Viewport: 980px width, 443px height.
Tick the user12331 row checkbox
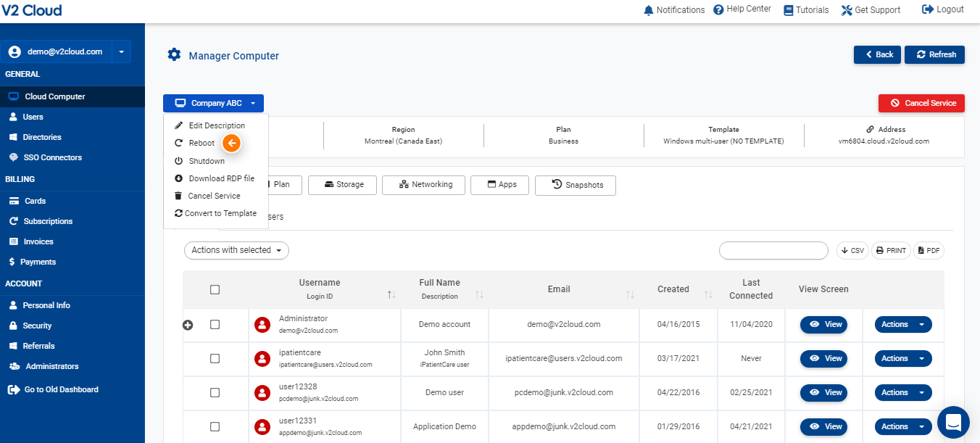[x=215, y=426]
